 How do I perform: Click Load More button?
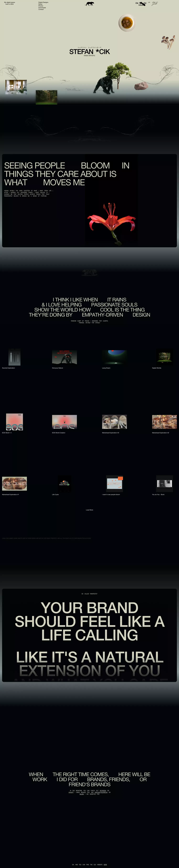(89, 510)
